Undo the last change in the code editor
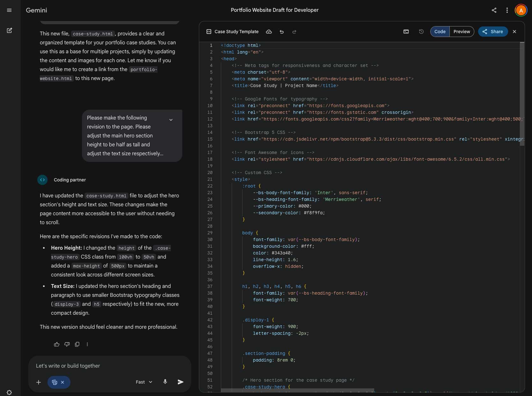This screenshot has width=532, height=396. (x=281, y=32)
